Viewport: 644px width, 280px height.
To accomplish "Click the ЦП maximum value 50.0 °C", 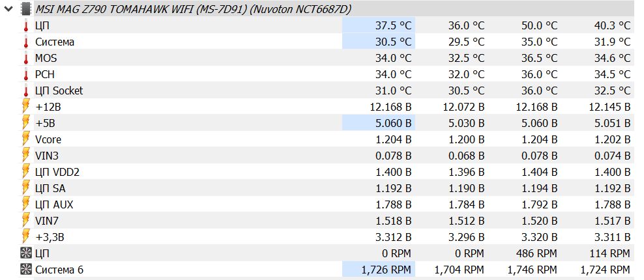I will [x=539, y=26].
